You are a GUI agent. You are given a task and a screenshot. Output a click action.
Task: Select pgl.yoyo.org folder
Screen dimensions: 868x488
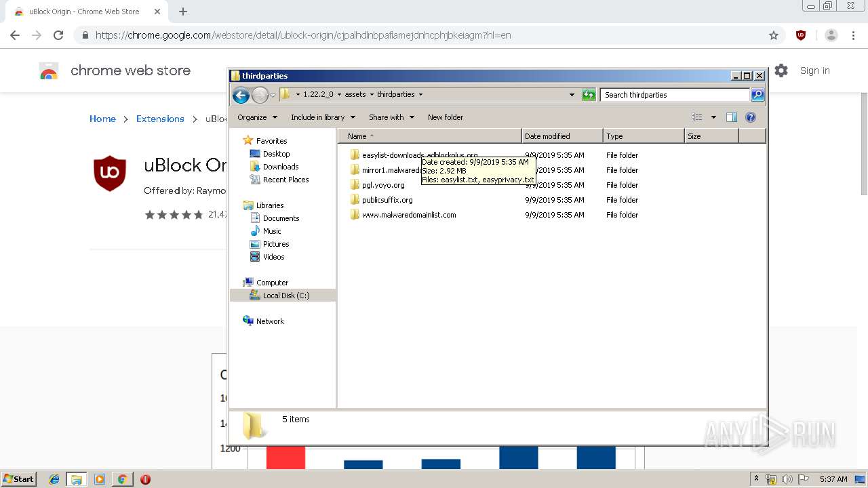[383, 185]
